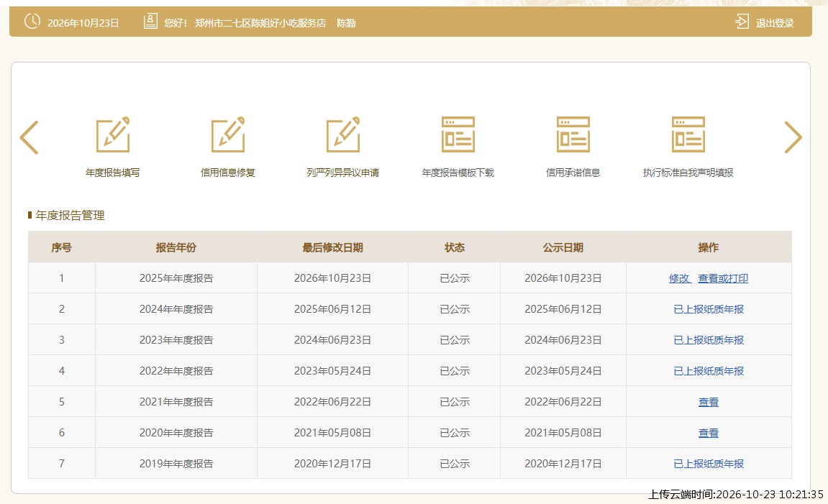Click 已上报纸质年报 for 2024年年度报告
This screenshot has width=828, height=504.
[x=709, y=309]
